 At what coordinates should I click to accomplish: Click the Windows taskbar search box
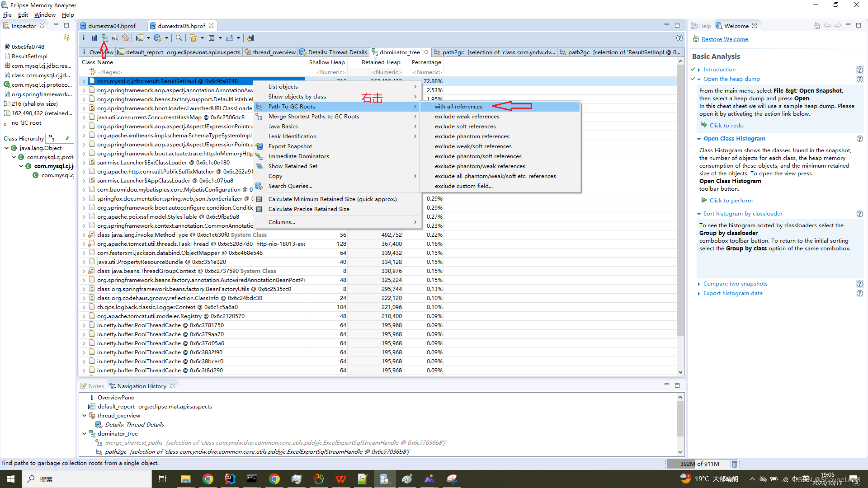coord(87,479)
